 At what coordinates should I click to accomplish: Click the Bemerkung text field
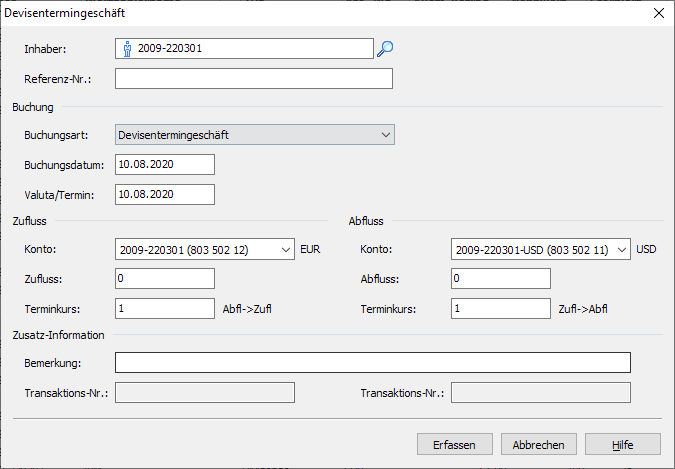(x=372, y=362)
